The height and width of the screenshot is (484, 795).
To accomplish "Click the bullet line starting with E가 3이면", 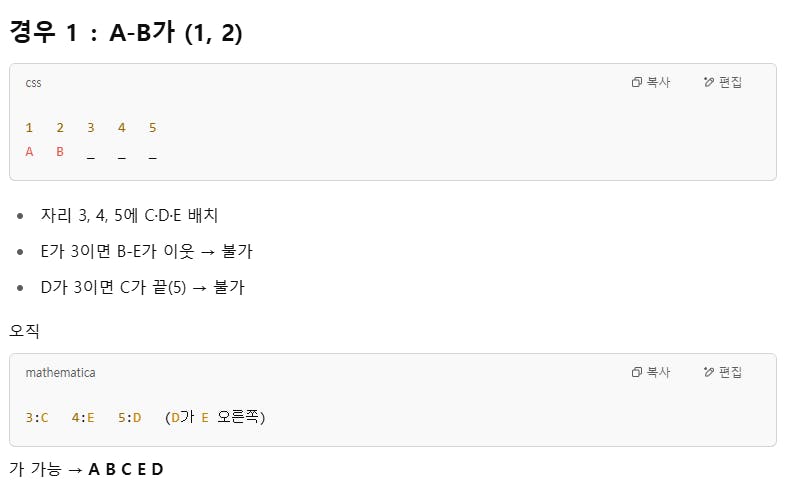I will [147, 251].
